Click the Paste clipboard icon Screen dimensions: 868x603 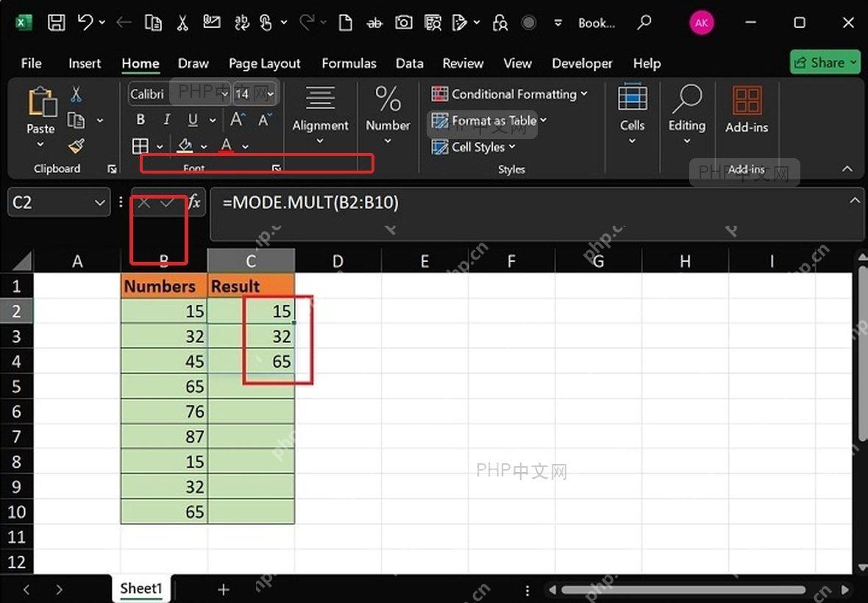click(42, 101)
